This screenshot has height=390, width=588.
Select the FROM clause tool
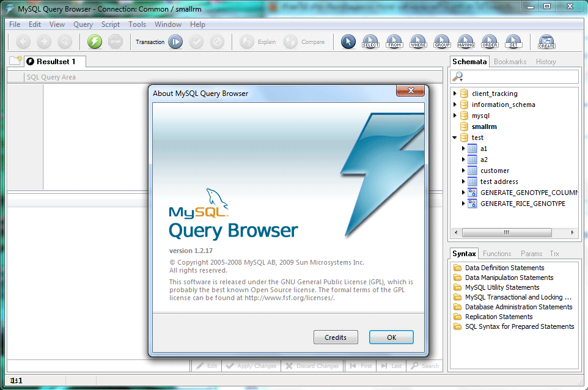394,42
